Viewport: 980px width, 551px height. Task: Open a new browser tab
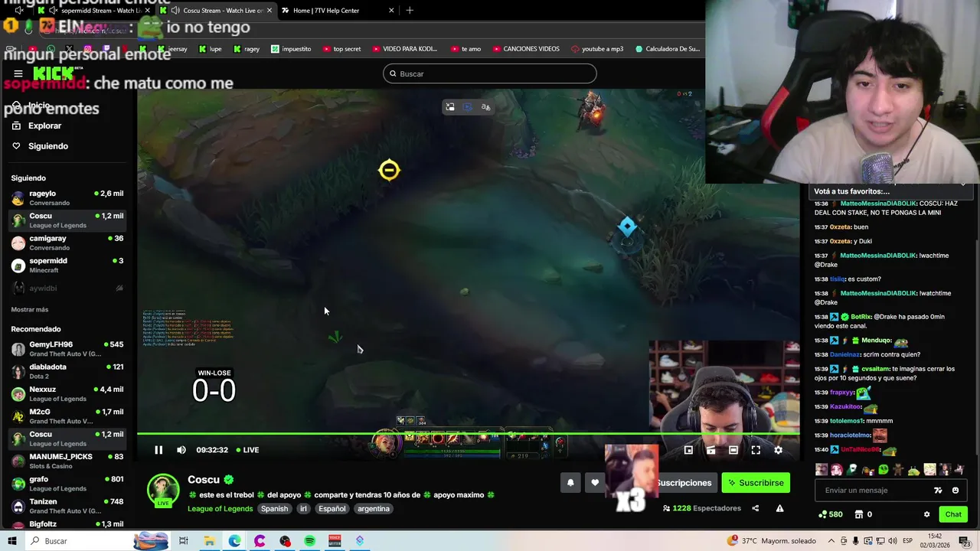(410, 11)
